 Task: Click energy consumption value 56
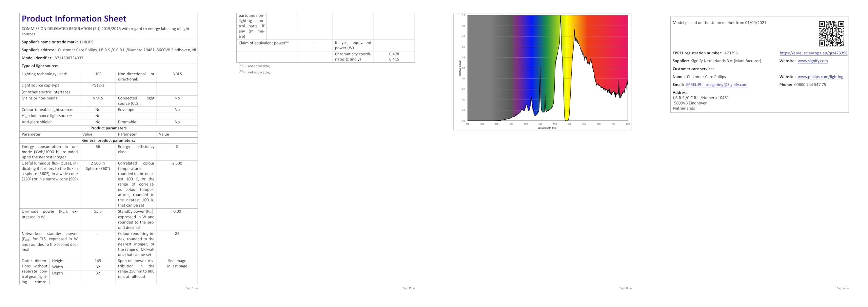coord(98,147)
